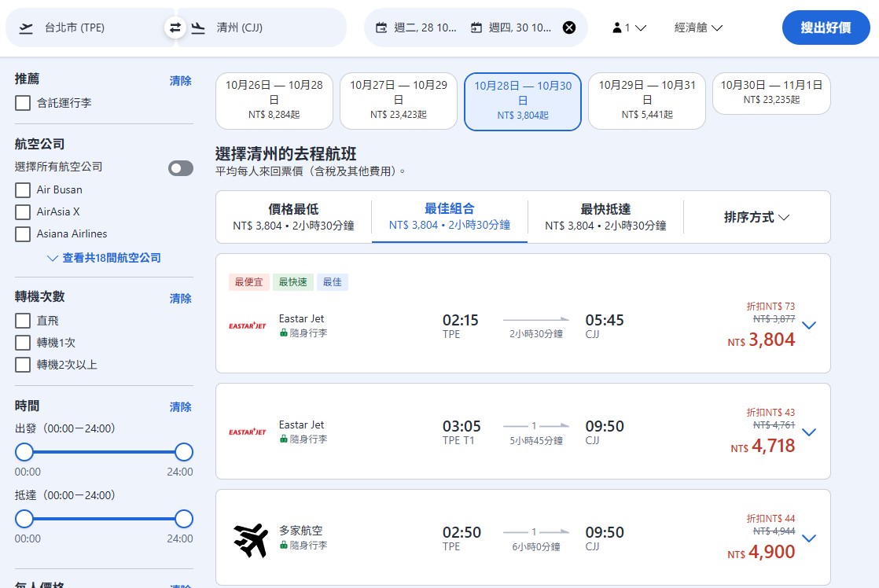Swap origin and destination with the exchange icon

(x=175, y=27)
